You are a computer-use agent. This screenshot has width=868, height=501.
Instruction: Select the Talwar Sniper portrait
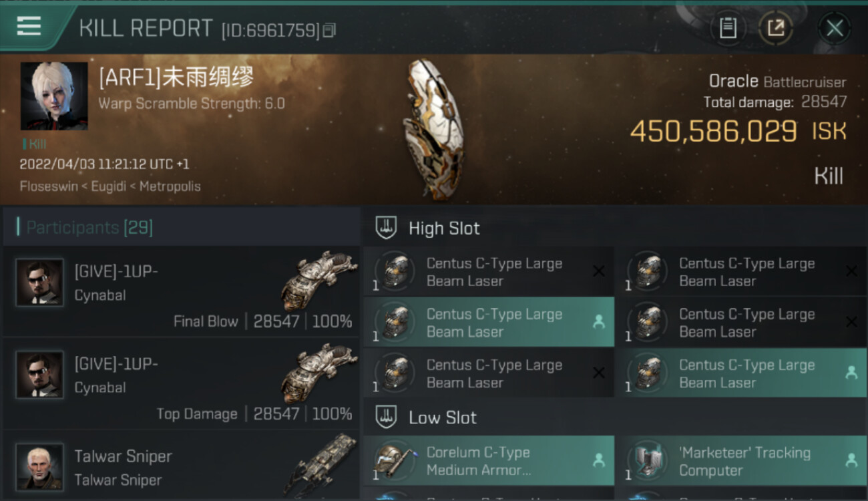pos(39,466)
